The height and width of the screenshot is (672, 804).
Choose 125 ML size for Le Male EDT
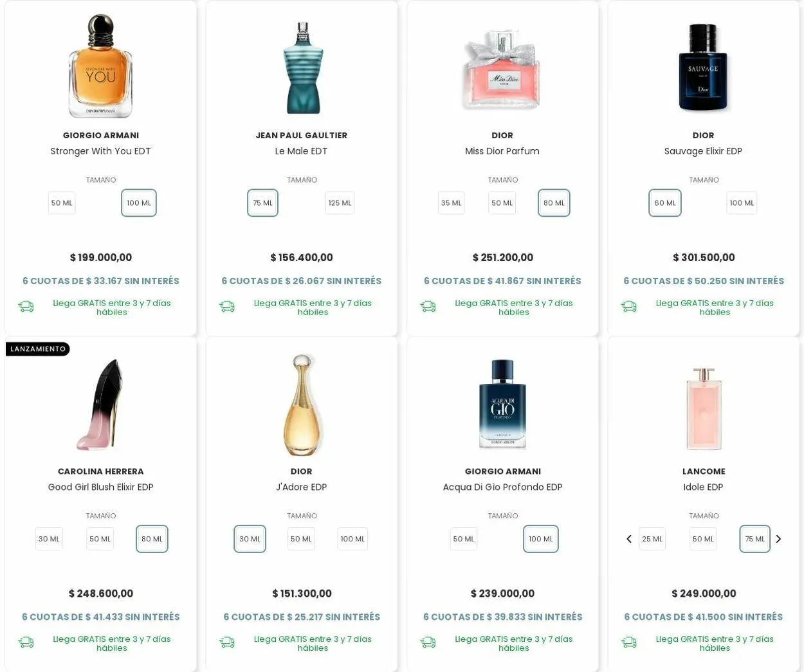(340, 203)
